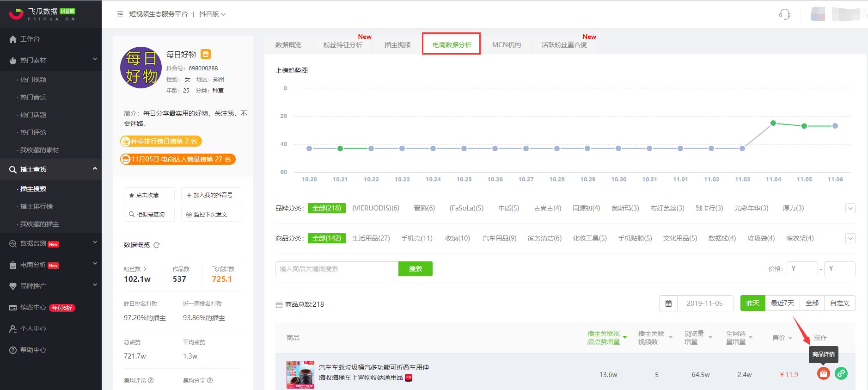Click the 相似号查询 button
This screenshot has width=868, height=390.
coord(149,214)
